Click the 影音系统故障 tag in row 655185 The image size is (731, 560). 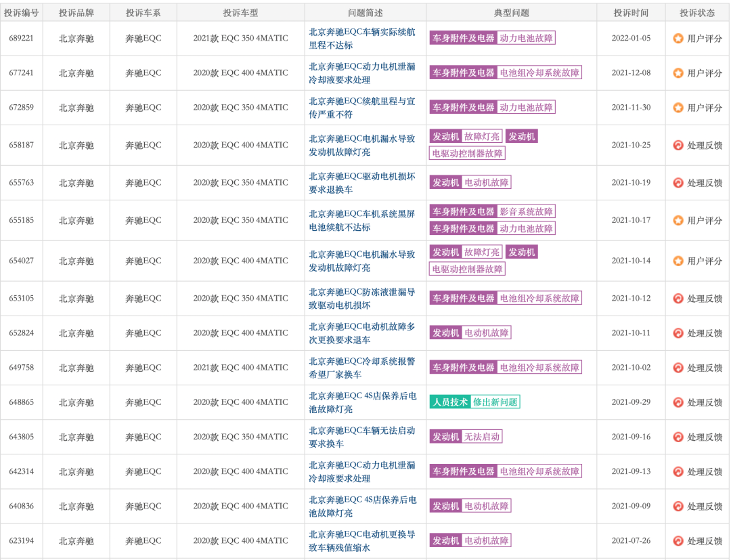526,212
